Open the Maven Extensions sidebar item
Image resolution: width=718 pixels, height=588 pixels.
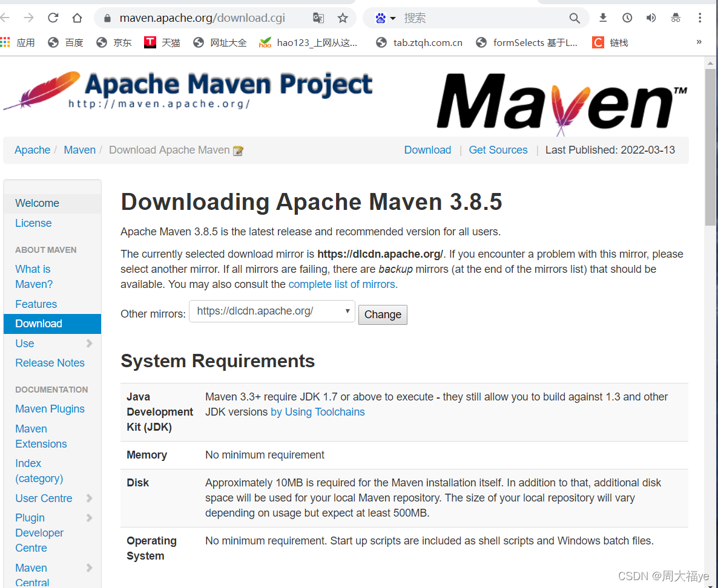click(x=52, y=436)
